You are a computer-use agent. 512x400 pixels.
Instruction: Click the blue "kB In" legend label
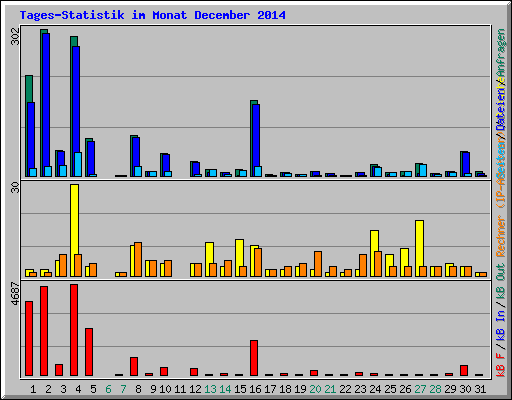coord(501,325)
